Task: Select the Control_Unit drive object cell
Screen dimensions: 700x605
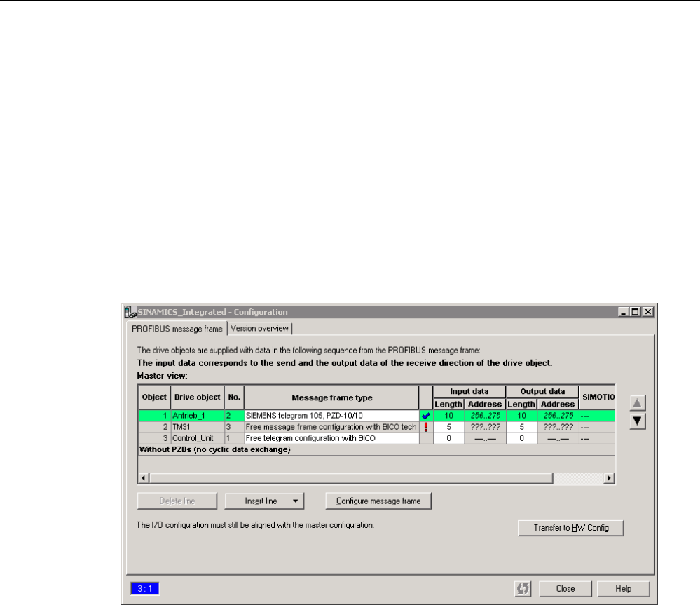Action: click(197, 438)
